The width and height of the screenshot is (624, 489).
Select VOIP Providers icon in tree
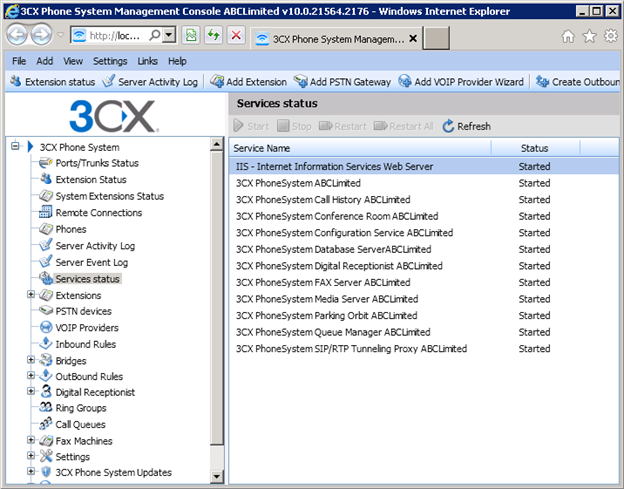pyautogui.click(x=46, y=327)
